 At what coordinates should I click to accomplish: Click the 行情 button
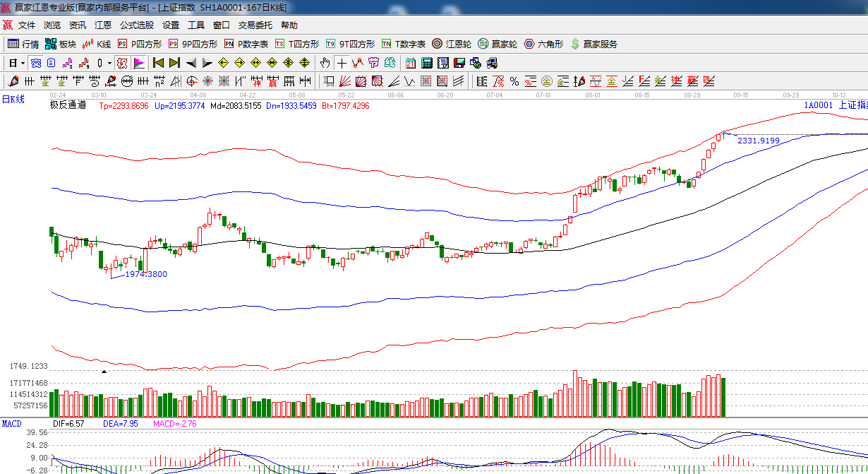tap(23, 44)
